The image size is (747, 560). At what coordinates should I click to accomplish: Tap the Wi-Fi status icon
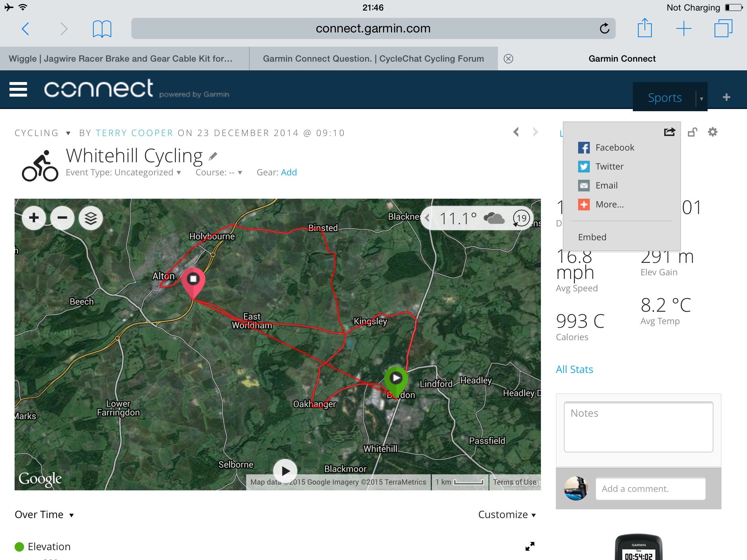click(x=23, y=7)
